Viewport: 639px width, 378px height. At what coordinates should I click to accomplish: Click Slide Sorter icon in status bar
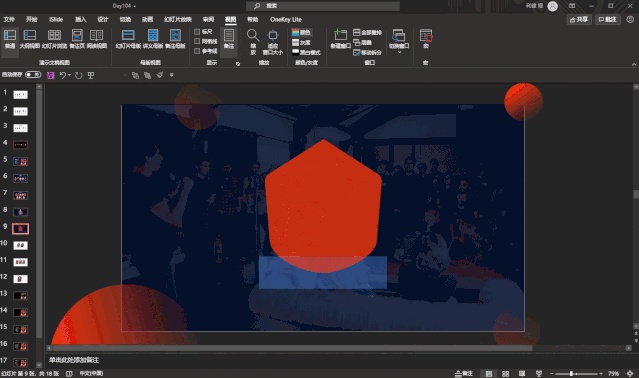[x=505, y=374]
